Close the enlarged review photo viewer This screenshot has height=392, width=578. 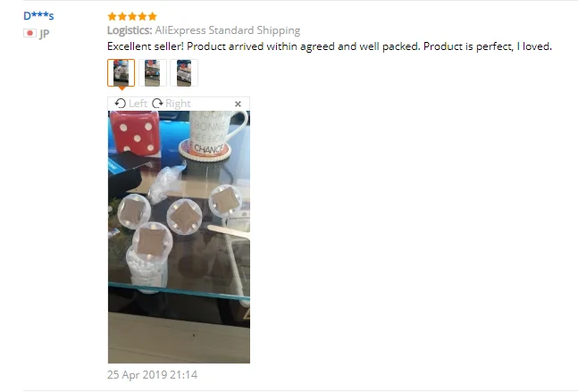238,104
